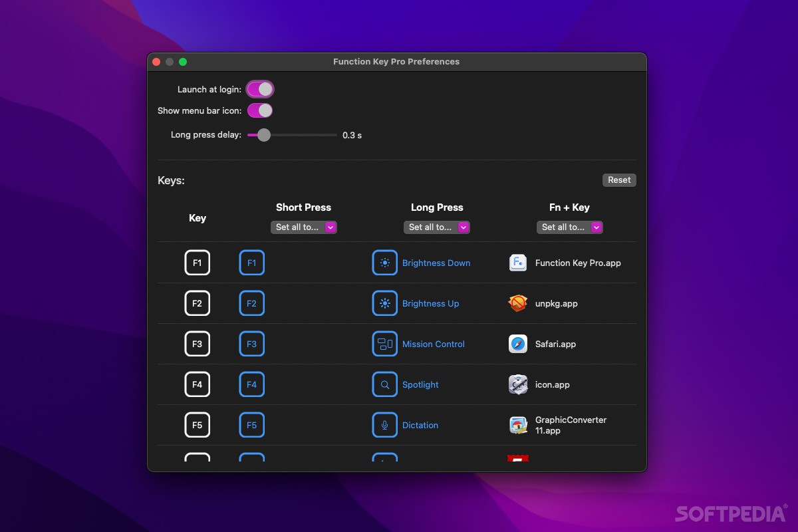
Task: Click the Dictation microphone icon for F5
Action: [x=384, y=425]
